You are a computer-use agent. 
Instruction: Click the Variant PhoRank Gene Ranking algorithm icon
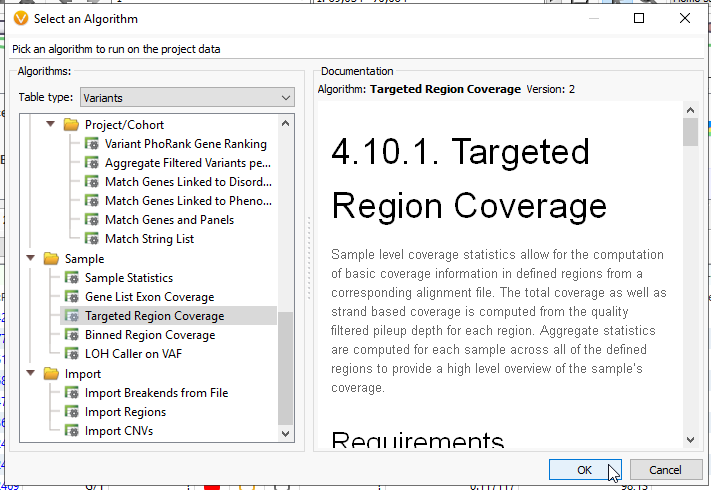point(92,144)
